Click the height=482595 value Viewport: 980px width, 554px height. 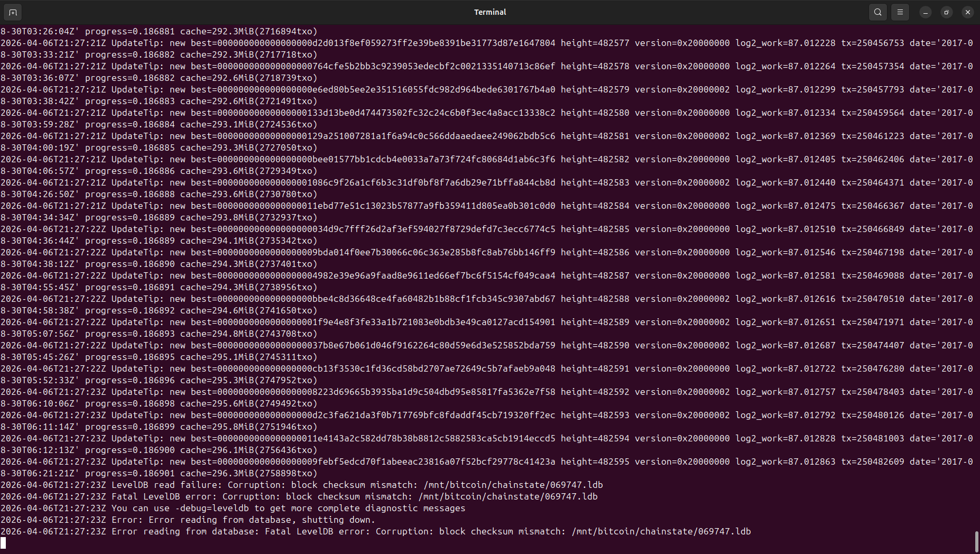tap(595, 461)
